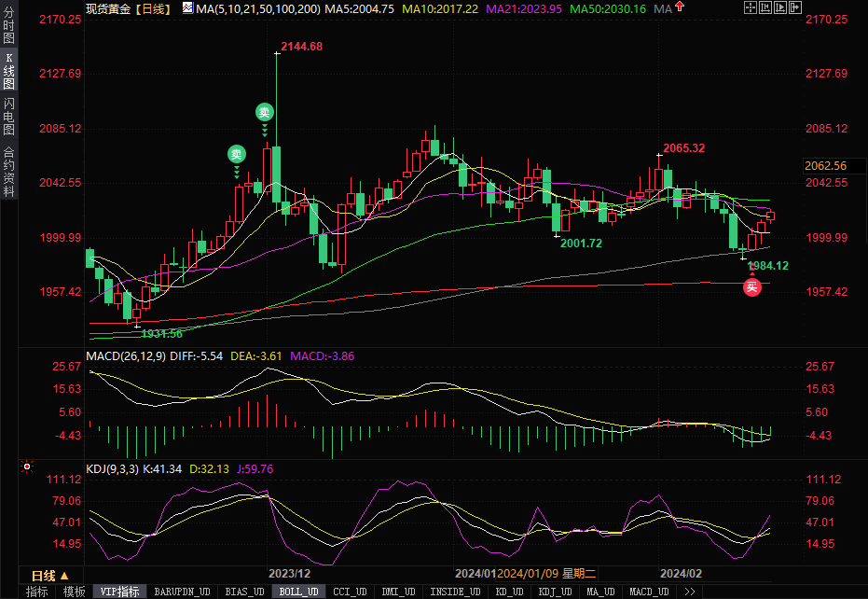
Task: Select the 合约资料 side tab
Action: point(9,172)
